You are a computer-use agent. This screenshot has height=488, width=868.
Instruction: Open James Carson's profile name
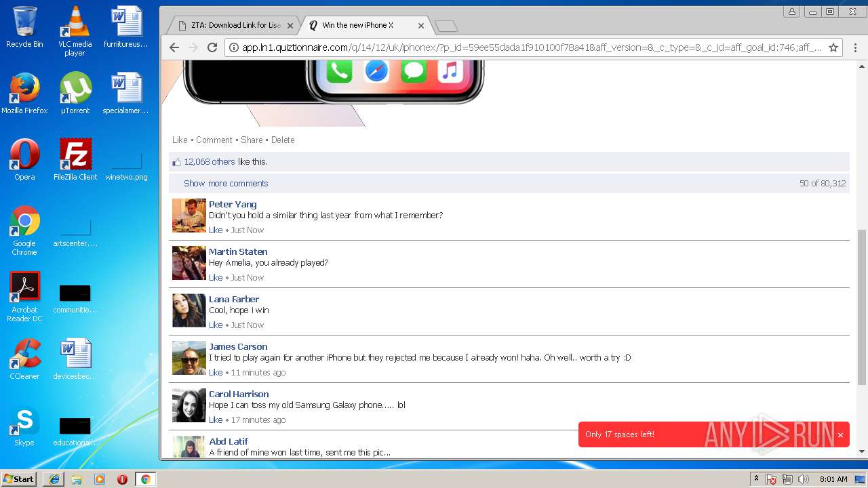pos(238,346)
